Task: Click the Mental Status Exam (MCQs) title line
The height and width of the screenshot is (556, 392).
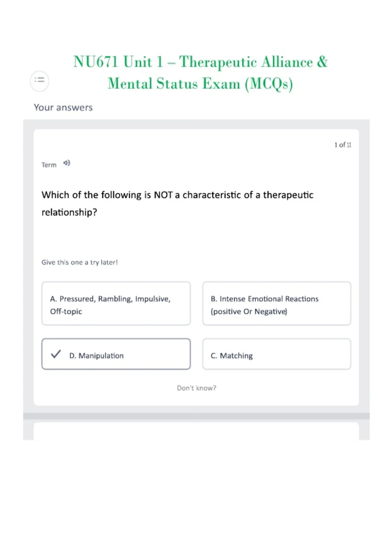Action: pyautogui.click(x=200, y=84)
